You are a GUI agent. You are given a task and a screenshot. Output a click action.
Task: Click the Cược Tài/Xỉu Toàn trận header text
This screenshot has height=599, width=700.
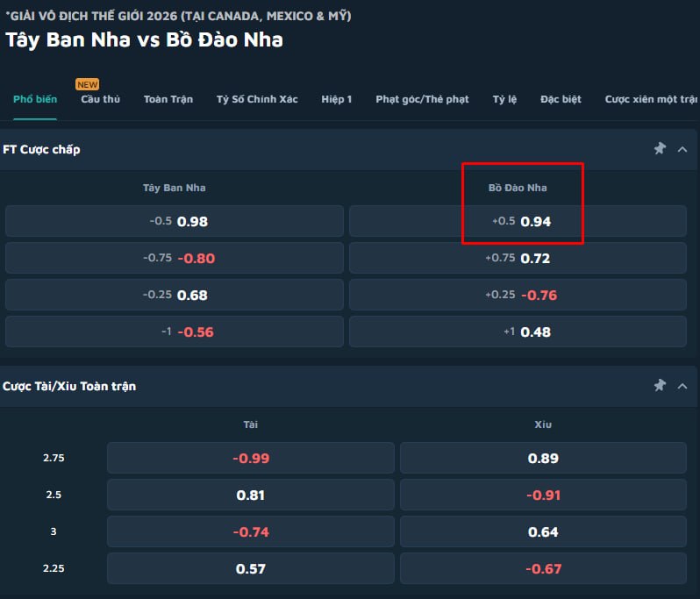[x=69, y=386]
